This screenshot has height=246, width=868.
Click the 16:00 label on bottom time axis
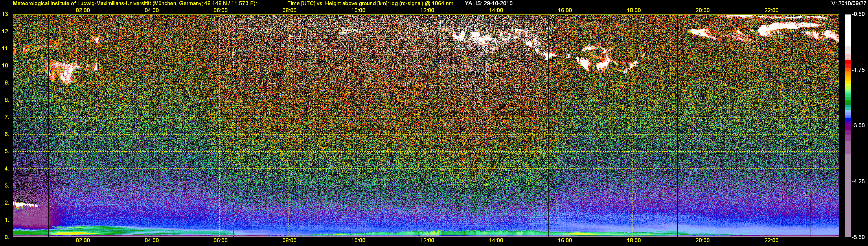[565, 241]
